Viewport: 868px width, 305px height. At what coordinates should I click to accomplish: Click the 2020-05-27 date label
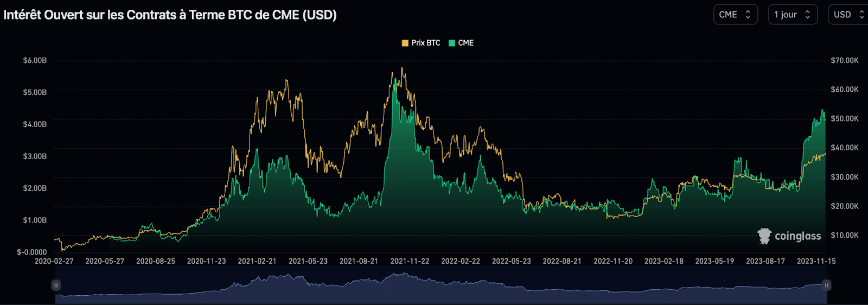(105, 261)
